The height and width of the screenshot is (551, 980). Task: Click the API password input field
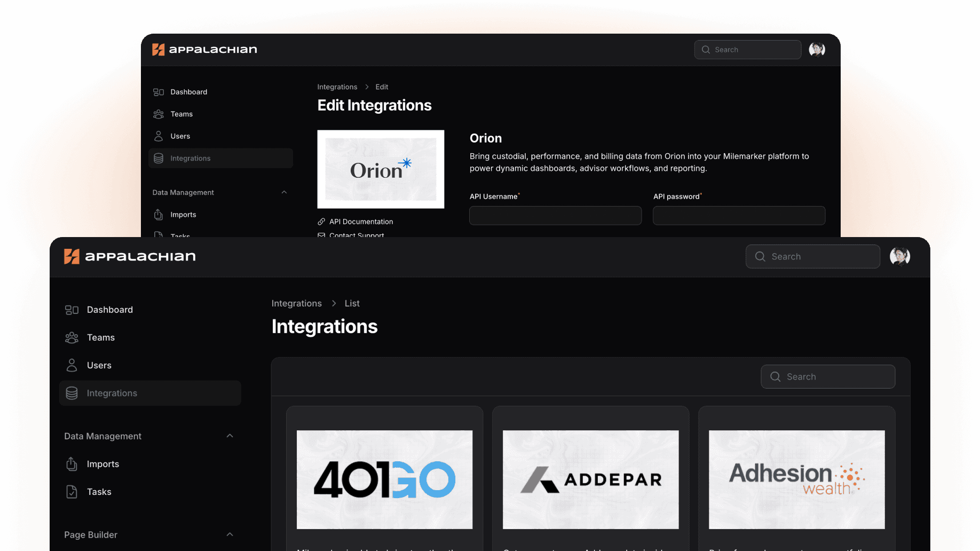[739, 216]
